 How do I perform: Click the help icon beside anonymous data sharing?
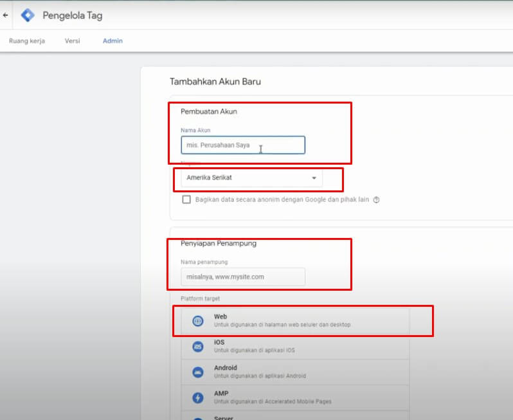click(376, 199)
